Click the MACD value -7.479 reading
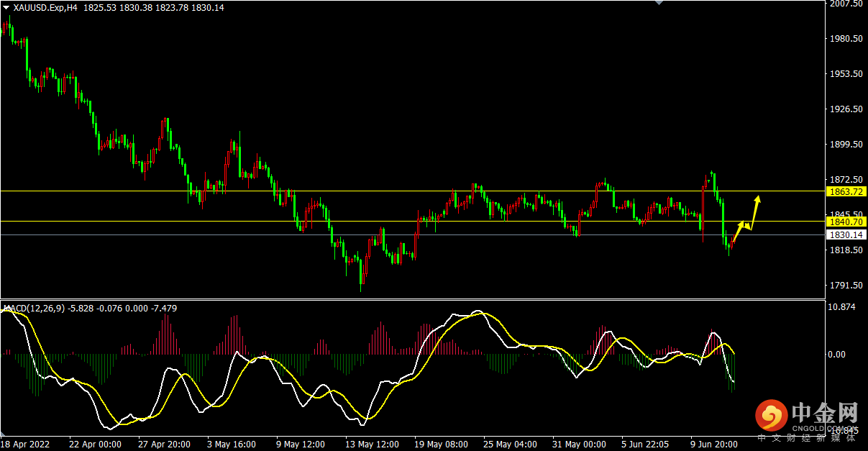 point(163,308)
